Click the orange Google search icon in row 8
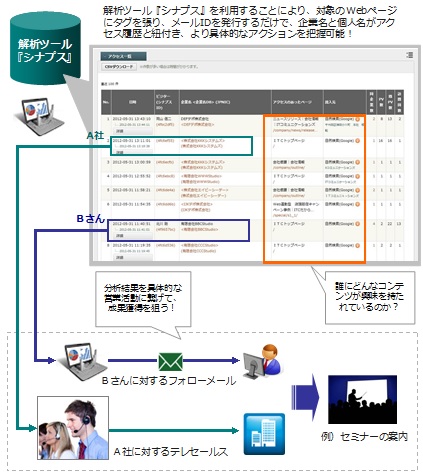423x476 pixels. pyautogui.click(x=358, y=245)
